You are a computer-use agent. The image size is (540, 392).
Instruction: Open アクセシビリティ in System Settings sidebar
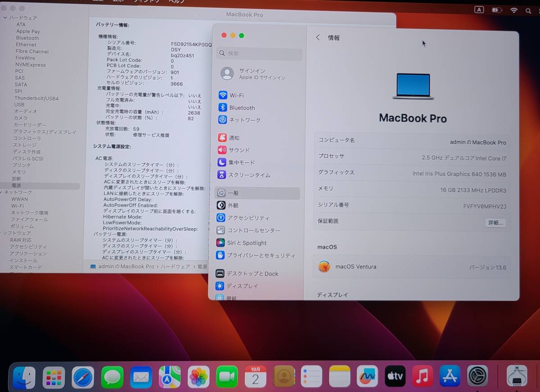point(243,218)
